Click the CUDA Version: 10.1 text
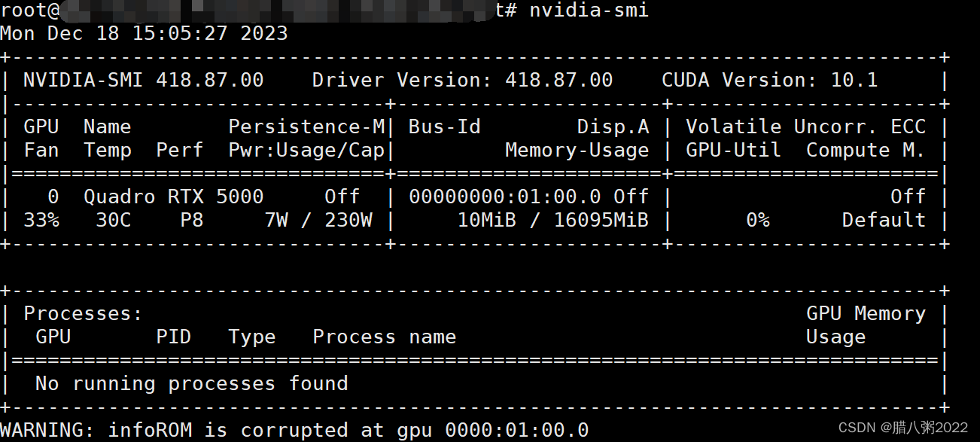The height and width of the screenshot is (442, 980). click(770, 80)
